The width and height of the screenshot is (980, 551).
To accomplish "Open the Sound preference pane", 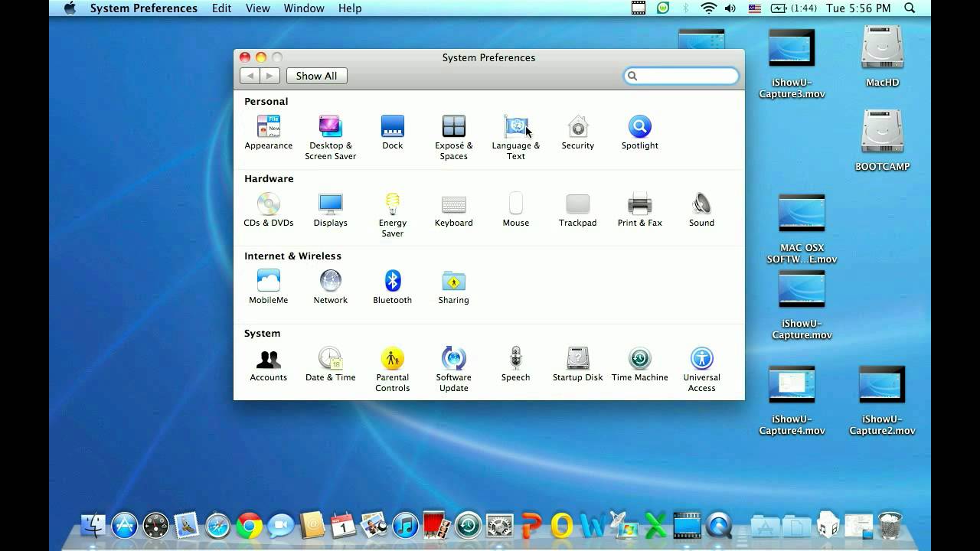I will 701,210.
